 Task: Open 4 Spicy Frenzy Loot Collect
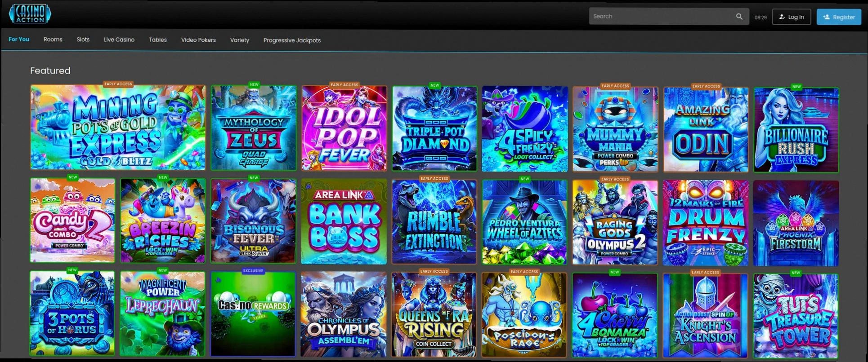(x=525, y=129)
